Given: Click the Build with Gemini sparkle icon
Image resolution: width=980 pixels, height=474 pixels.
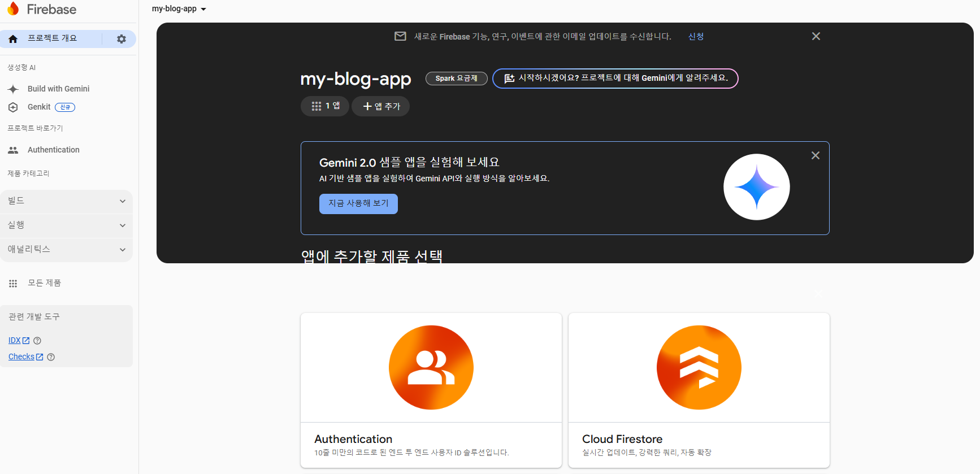Looking at the screenshot, I should (14, 89).
